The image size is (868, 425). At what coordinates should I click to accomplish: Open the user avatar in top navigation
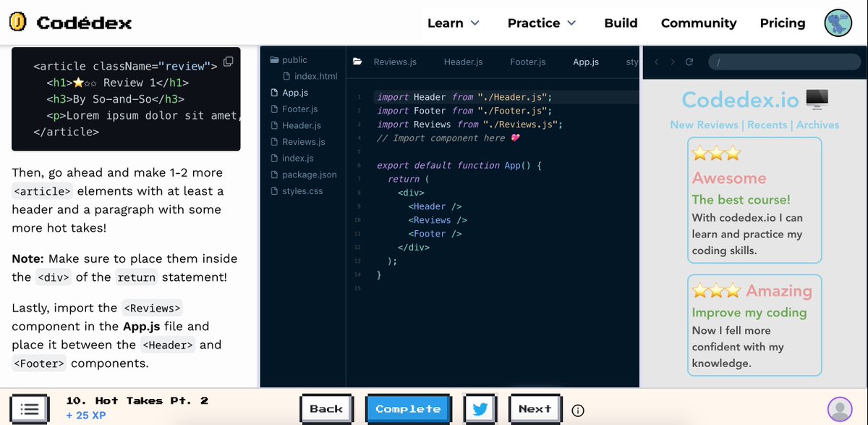click(x=839, y=23)
